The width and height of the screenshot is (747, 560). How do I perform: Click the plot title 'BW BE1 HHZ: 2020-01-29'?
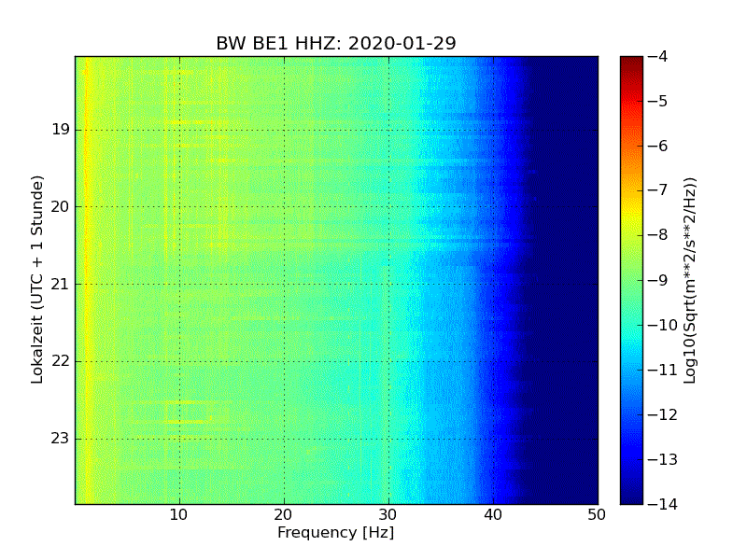pyautogui.click(x=336, y=43)
